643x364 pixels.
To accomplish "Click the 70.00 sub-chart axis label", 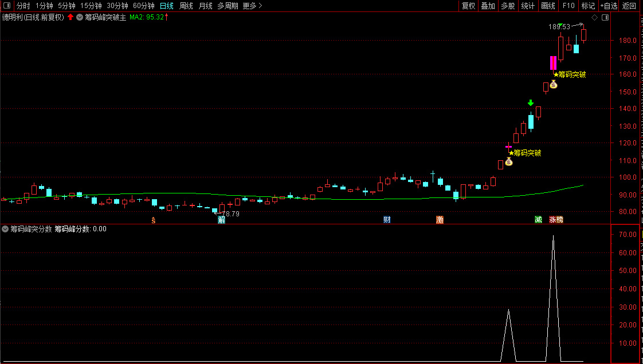I will [628, 235].
